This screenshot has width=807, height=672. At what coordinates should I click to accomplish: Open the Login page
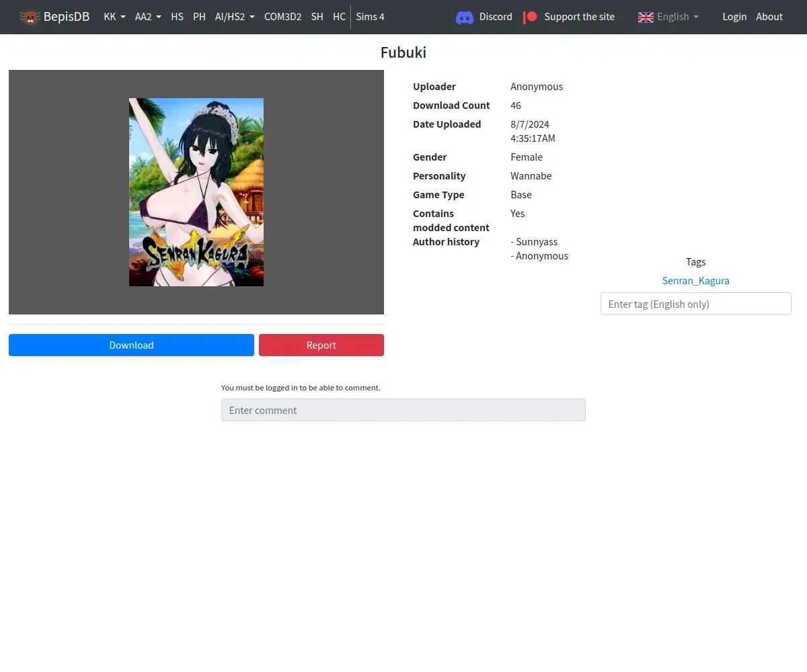pos(734,17)
